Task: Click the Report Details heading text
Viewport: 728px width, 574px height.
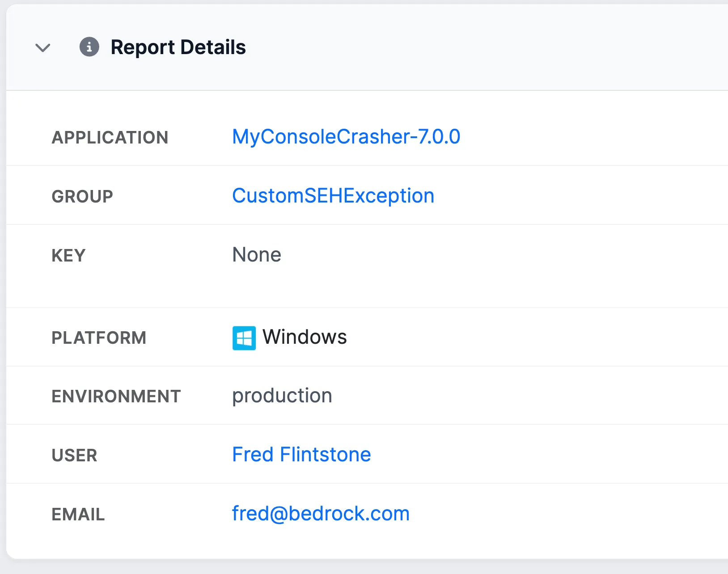Action: [x=178, y=47]
